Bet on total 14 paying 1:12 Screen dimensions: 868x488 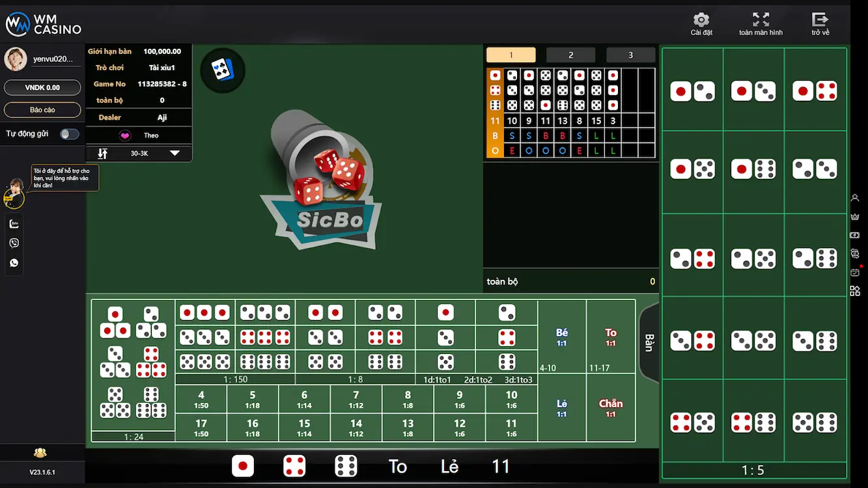click(356, 427)
